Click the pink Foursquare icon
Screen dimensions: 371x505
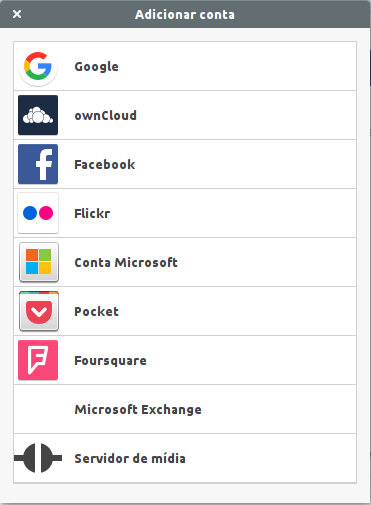(x=38, y=360)
